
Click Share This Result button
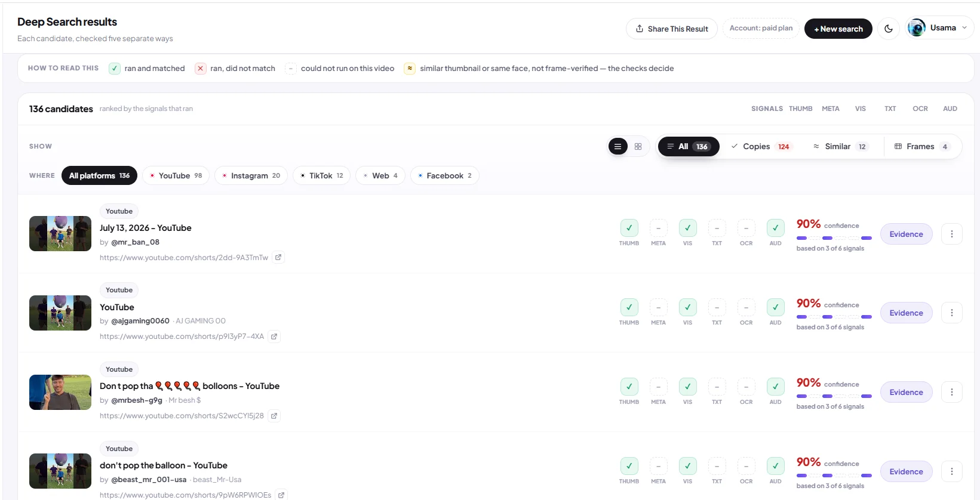(672, 29)
